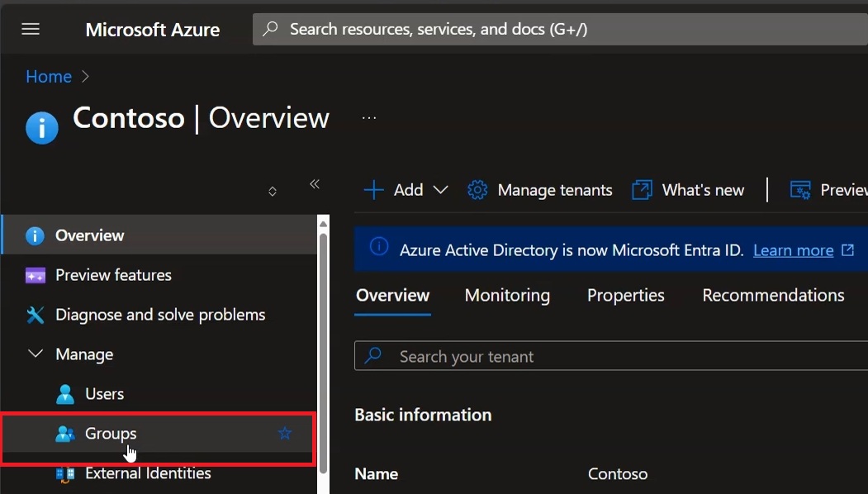868x494 pixels.
Task: Open the ellipsis more options menu
Action: [369, 118]
